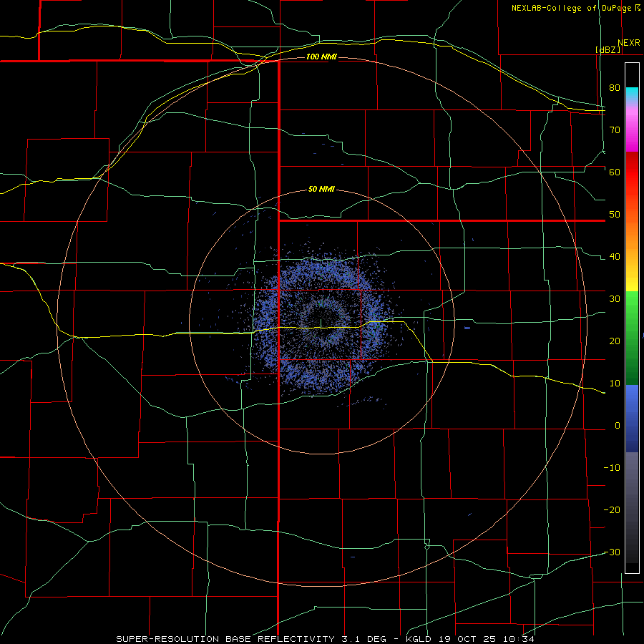Viewport: 644px width, 644px height.
Task: Click the KGLD station identifier
Action: point(419,639)
